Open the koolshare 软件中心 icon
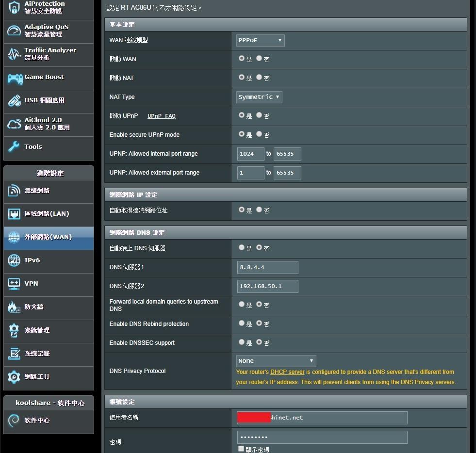Image resolution: width=476 pixels, height=453 pixels. [14, 421]
